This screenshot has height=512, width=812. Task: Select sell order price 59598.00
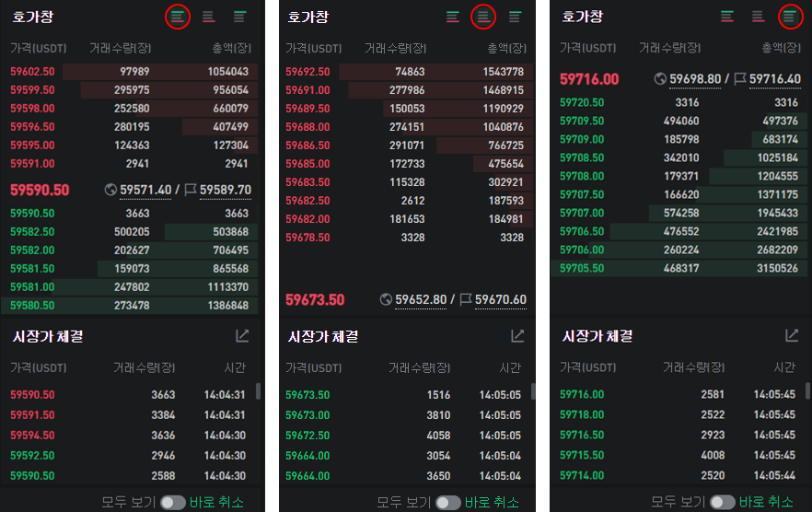32,109
